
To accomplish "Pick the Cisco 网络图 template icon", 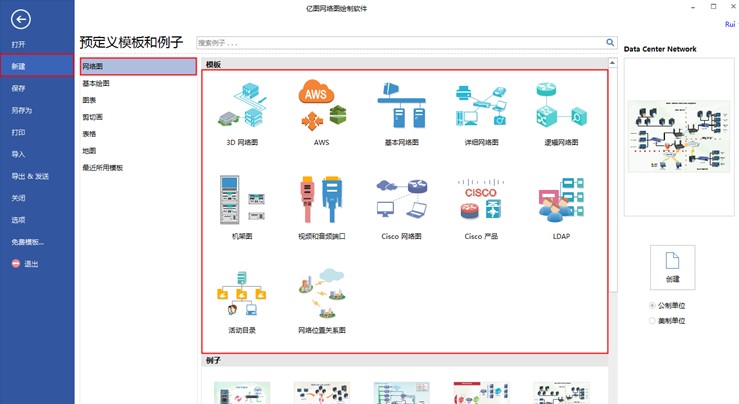I will point(402,198).
